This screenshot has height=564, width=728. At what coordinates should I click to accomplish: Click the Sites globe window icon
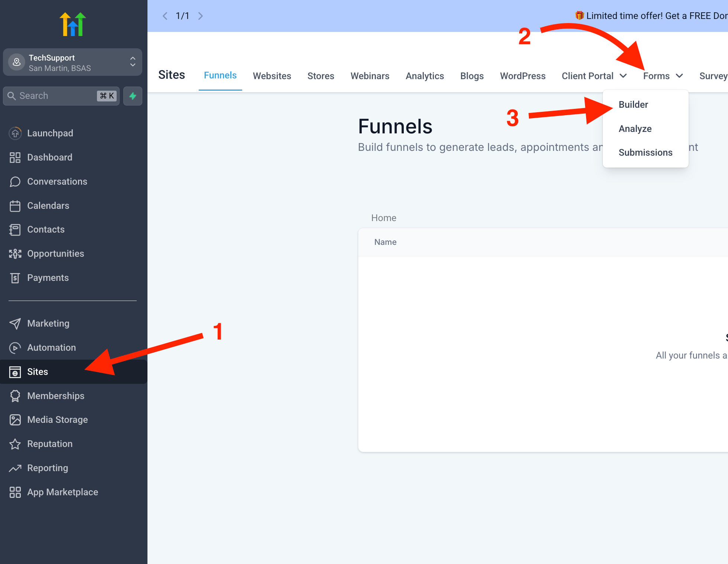pyautogui.click(x=15, y=372)
